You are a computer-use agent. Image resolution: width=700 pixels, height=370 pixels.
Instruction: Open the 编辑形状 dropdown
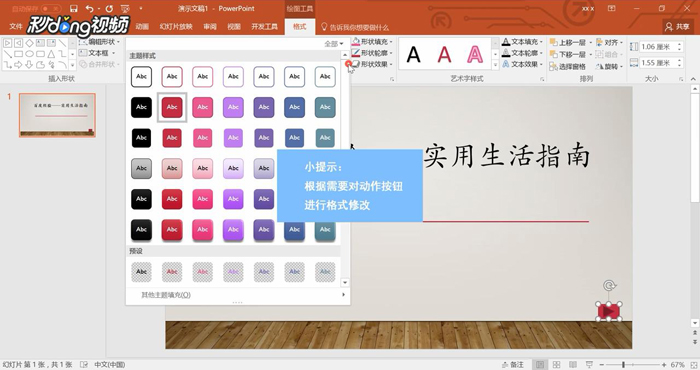pos(100,42)
